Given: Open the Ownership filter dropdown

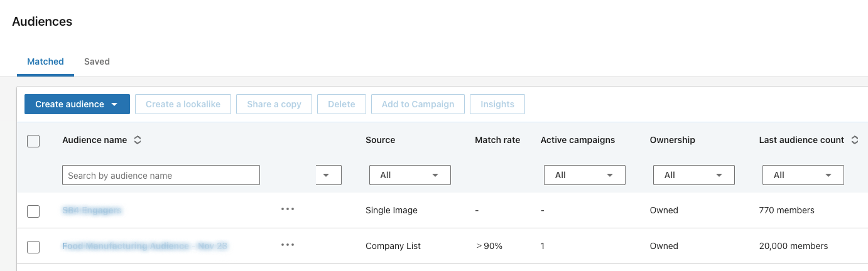Looking at the screenshot, I should pyautogui.click(x=693, y=176).
